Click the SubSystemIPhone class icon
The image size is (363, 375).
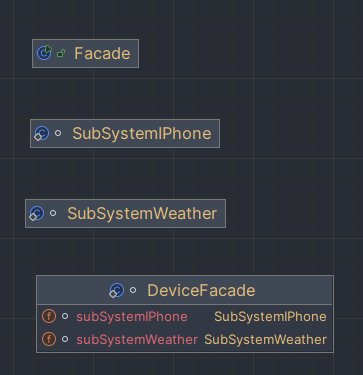tap(42, 133)
